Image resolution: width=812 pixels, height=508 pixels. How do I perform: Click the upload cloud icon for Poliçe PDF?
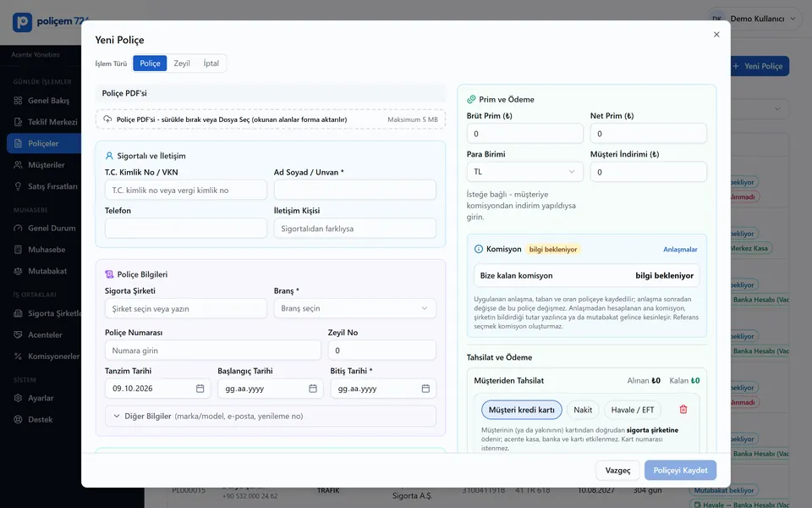107,119
